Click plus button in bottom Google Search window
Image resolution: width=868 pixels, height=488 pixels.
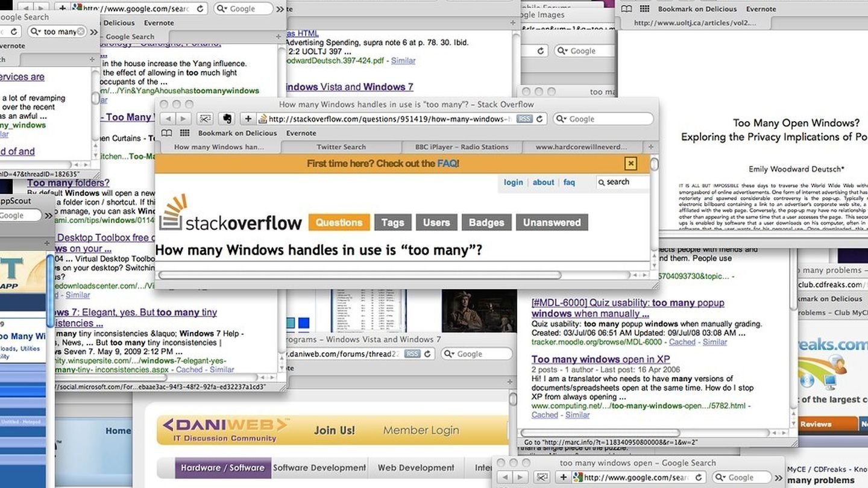pyautogui.click(x=563, y=477)
